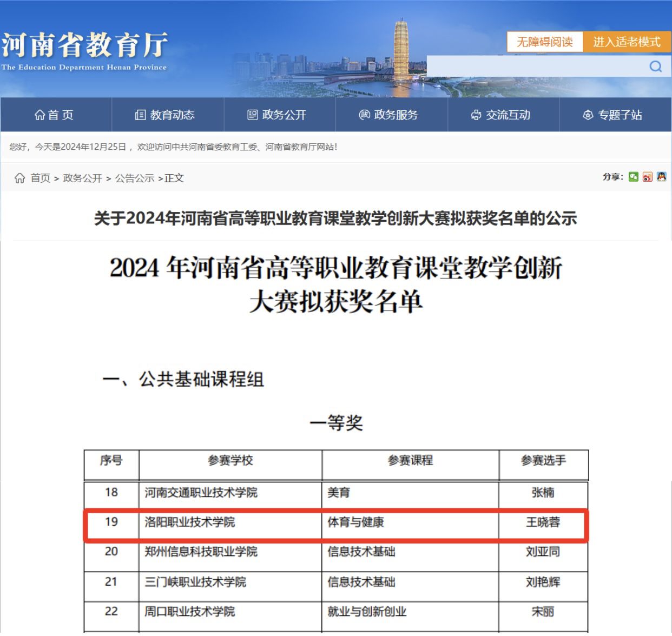This screenshot has width=672, height=636.
Task: Click the 河南省教育厅 site logo
Action: coord(84,50)
